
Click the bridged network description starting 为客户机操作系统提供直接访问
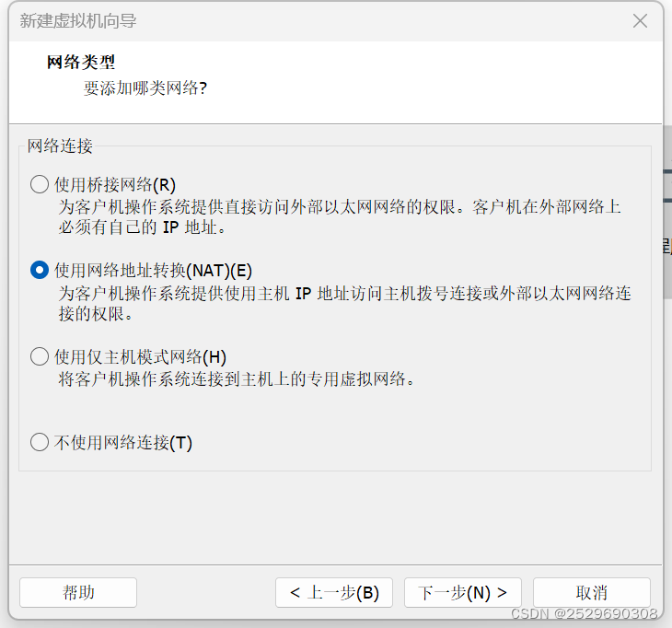click(340, 217)
